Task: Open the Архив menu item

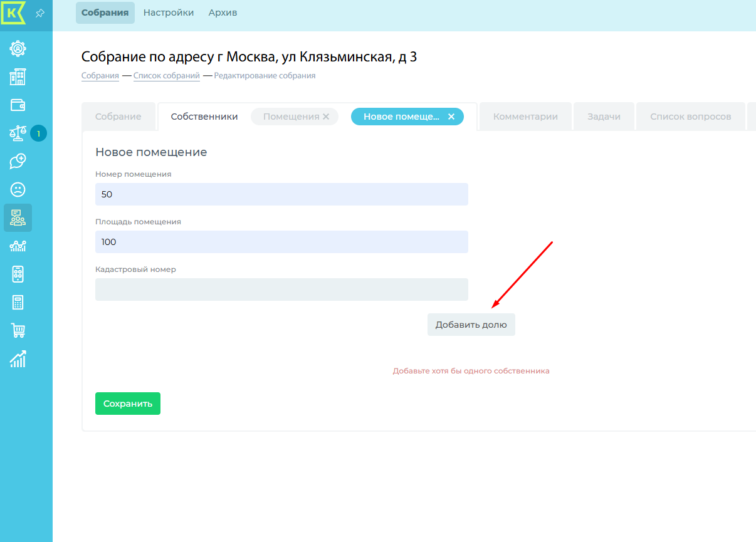Action: point(223,13)
